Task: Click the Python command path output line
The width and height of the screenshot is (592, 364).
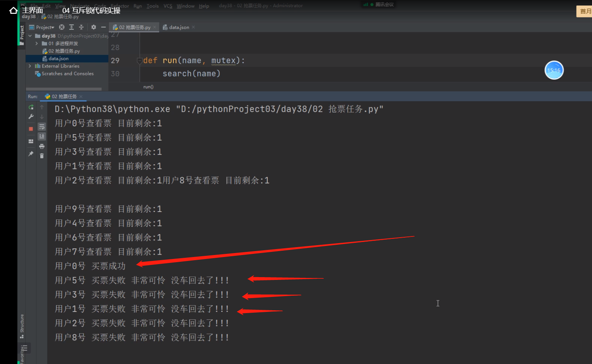Action: (219, 109)
